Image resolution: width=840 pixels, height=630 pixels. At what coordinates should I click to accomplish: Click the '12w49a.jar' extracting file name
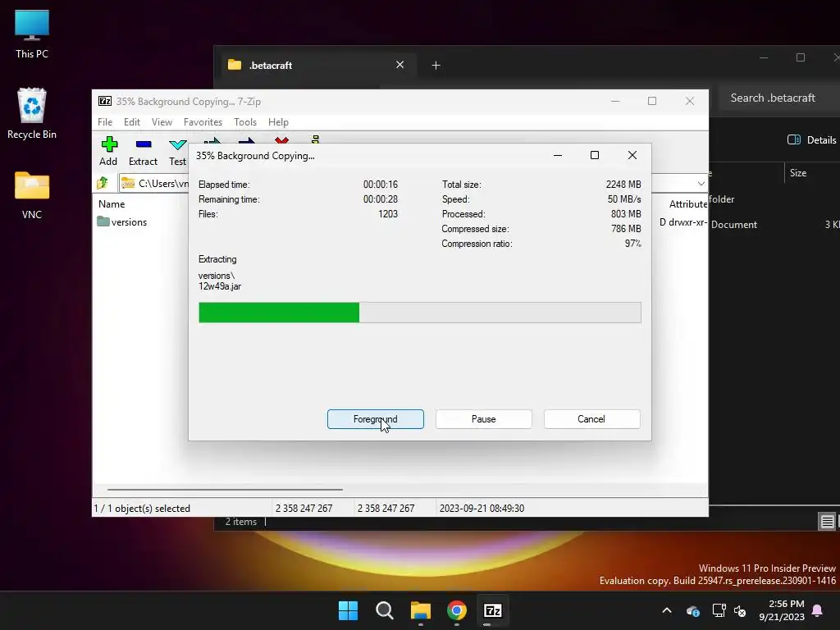coord(220,286)
